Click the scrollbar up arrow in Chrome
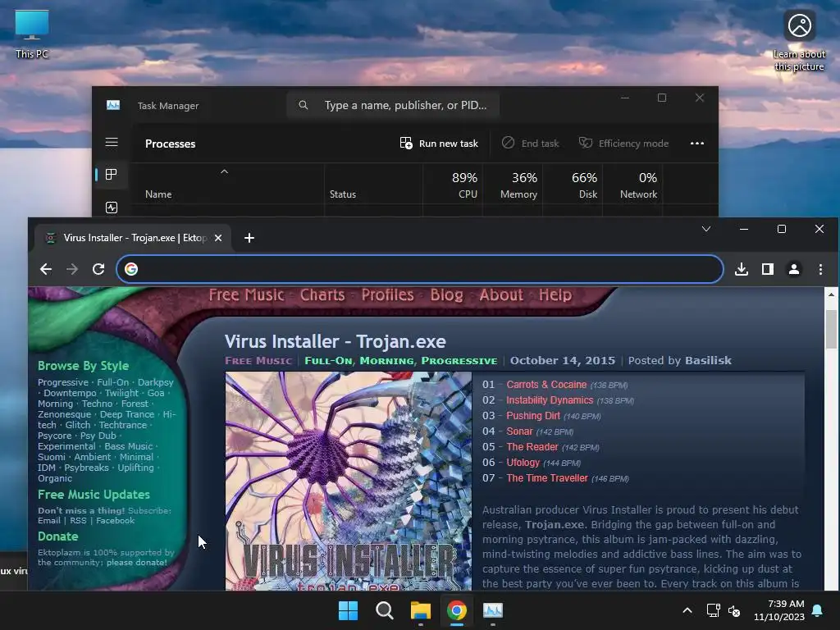 (x=831, y=294)
